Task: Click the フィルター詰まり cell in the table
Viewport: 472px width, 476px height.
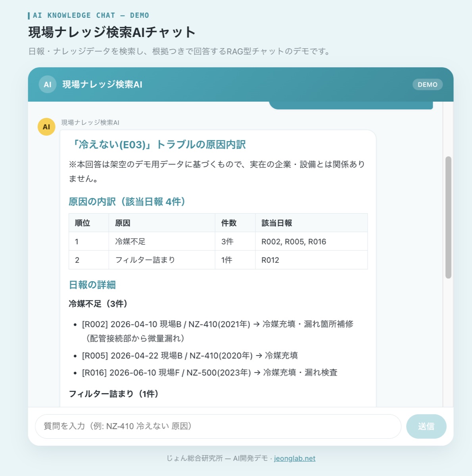Action: coord(162,260)
